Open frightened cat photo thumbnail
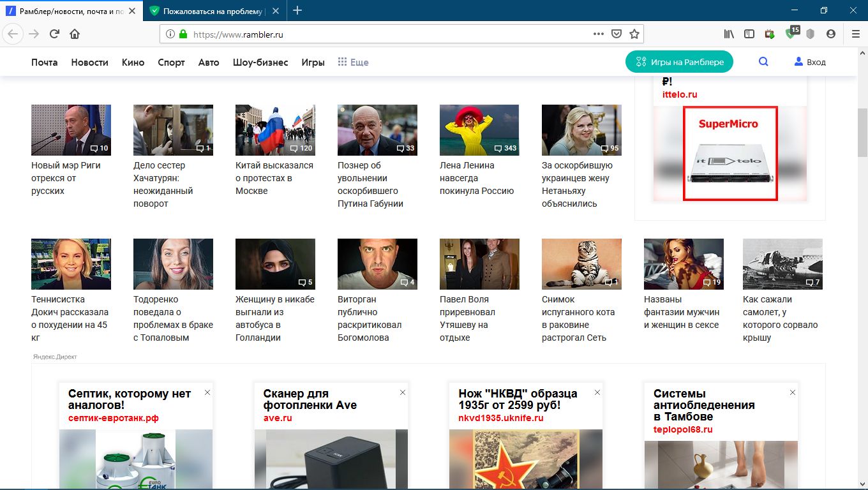 [581, 264]
